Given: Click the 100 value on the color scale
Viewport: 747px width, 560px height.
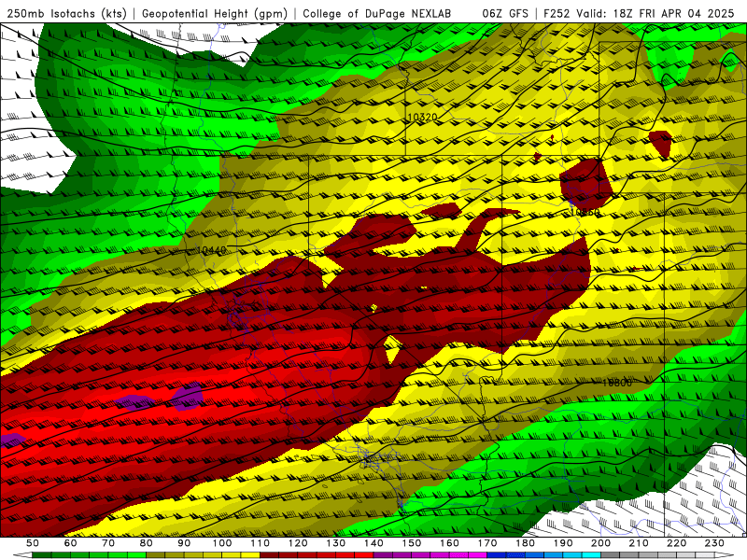Looking at the screenshot, I should (x=222, y=543).
